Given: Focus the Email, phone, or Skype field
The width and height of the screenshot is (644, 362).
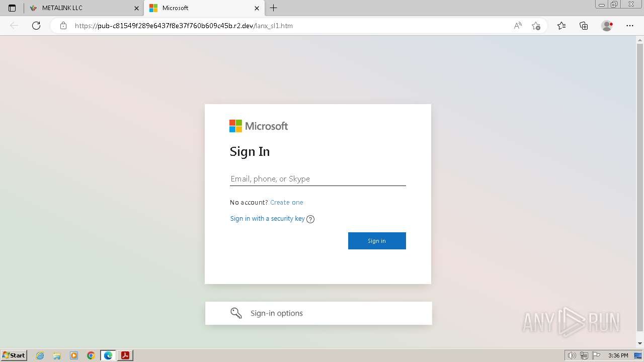Looking at the screenshot, I should [x=318, y=178].
